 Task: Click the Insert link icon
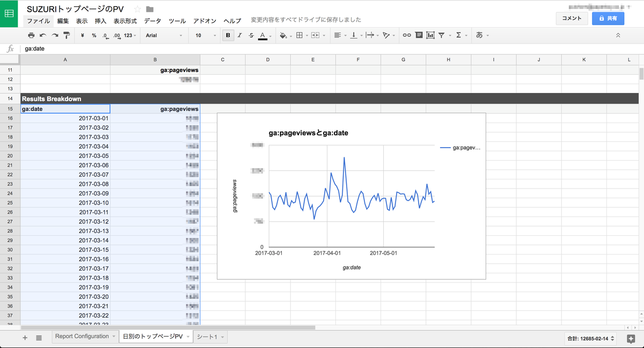(x=407, y=35)
